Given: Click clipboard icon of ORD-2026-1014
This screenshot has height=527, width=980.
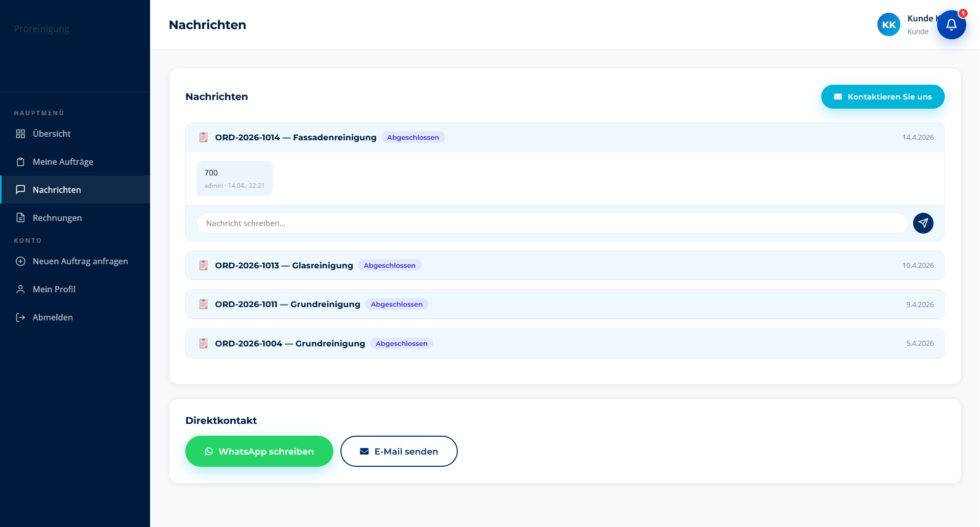Looking at the screenshot, I should click(x=203, y=137).
